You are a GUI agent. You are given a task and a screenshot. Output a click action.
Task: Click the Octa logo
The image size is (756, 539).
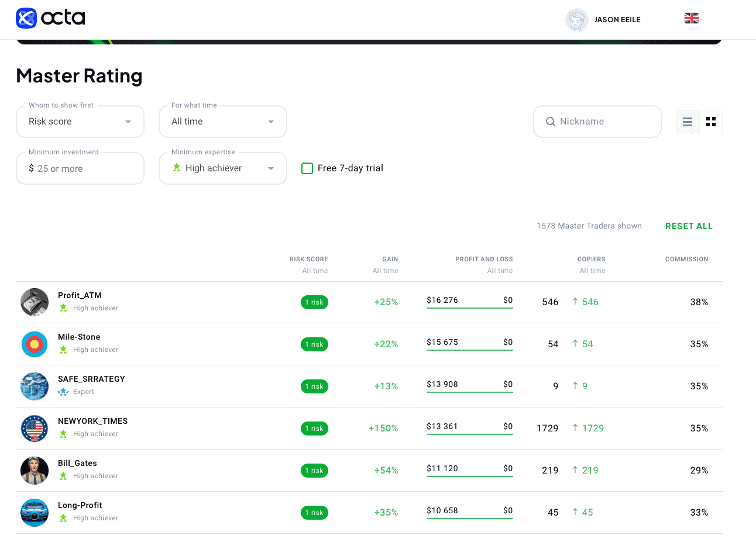(50, 18)
